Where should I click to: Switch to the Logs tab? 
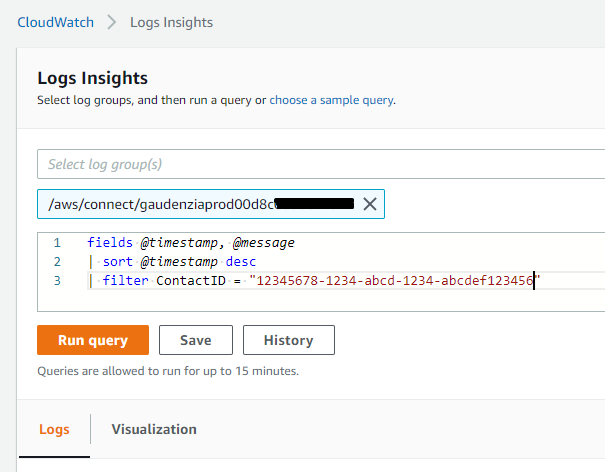pyautogui.click(x=54, y=429)
